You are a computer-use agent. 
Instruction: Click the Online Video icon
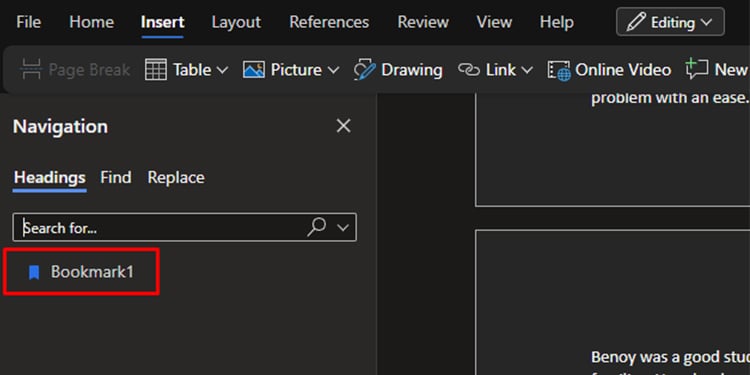[x=559, y=70]
